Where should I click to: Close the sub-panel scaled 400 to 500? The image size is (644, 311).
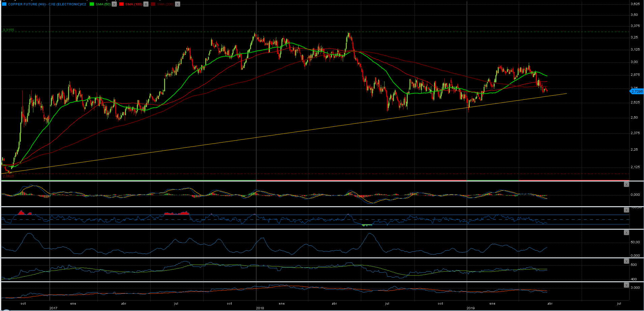click(626, 261)
